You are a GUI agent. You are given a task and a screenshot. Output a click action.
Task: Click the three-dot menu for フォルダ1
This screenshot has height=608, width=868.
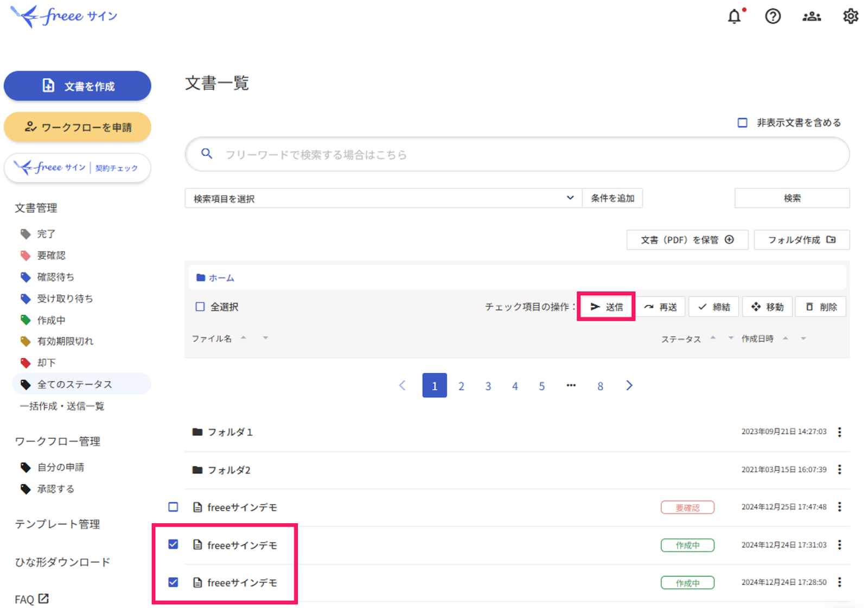pyautogui.click(x=839, y=432)
